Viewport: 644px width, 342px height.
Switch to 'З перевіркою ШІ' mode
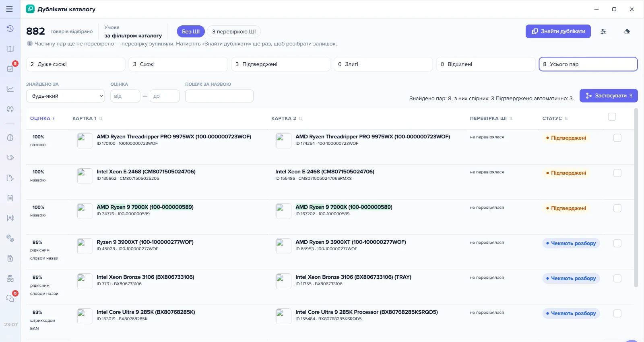coord(234,31)
